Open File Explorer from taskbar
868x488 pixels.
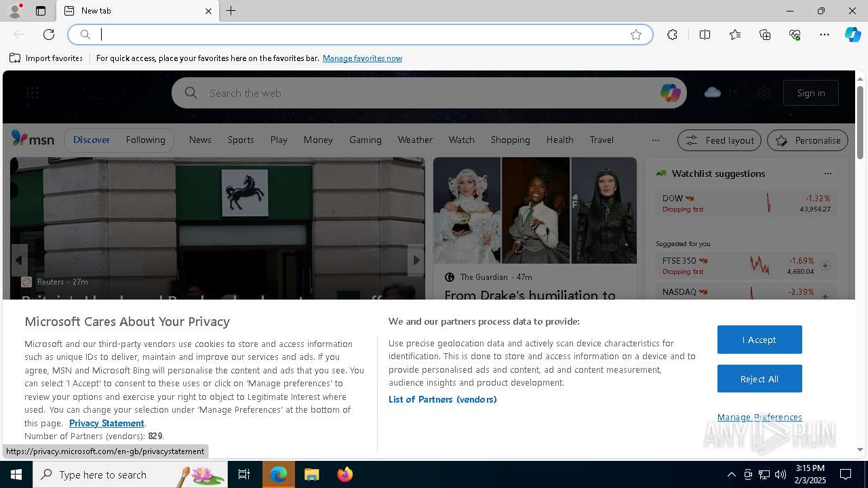tap(311, 474)
